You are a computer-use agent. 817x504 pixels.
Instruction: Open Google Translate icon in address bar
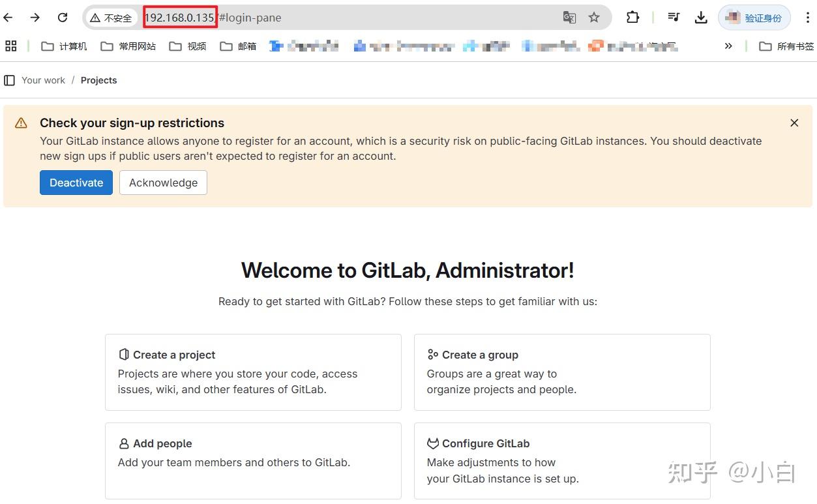(x=569, y=18)
